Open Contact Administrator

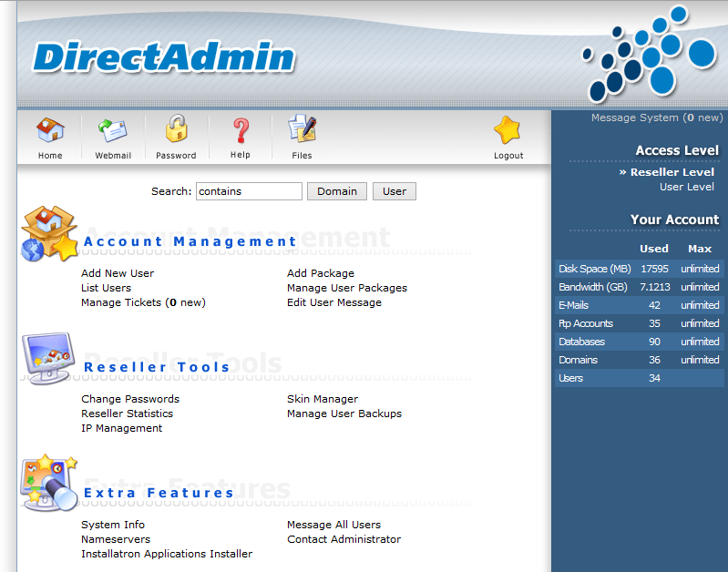click(x=343, y=539)
